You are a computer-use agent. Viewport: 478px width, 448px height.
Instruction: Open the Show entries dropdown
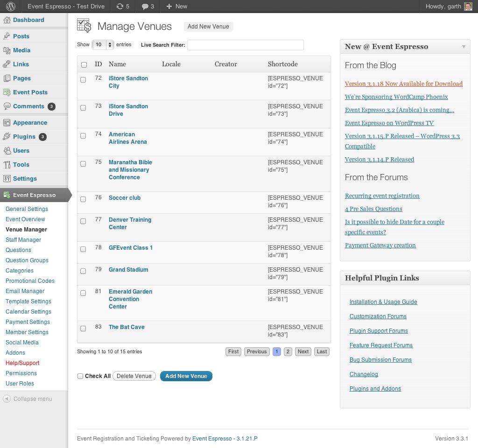103,45
